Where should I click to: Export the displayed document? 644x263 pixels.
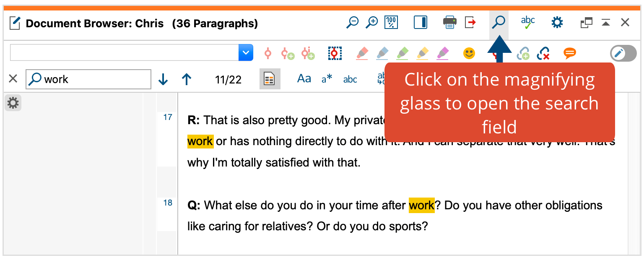pos(470,22)
